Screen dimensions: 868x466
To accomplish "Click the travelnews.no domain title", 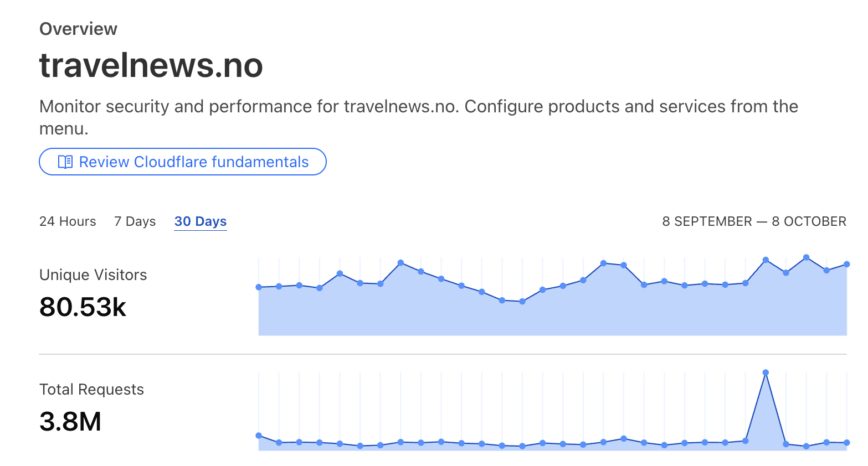I will pos(151,65).
